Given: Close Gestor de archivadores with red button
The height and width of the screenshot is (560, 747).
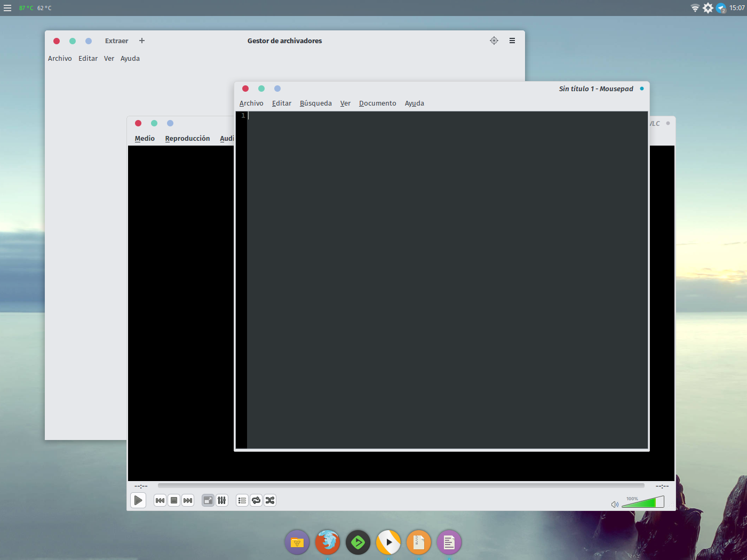Looking at the screenshot, I should pyautogui.click(x=57, y=41).
